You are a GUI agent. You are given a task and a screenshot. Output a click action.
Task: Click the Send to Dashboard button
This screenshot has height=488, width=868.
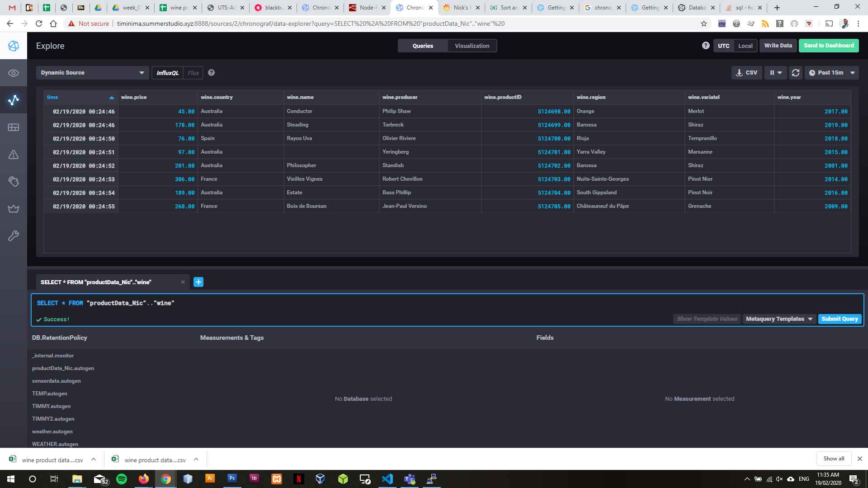tap(828, 46)
